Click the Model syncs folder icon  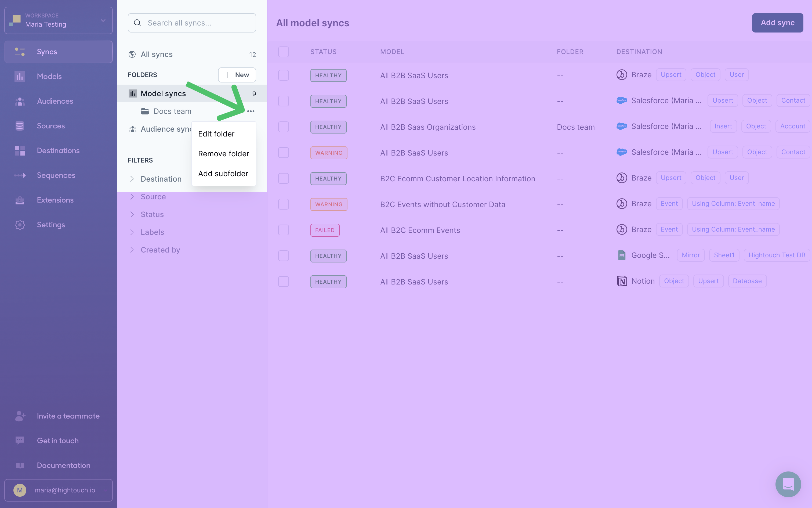coord(133,93)
